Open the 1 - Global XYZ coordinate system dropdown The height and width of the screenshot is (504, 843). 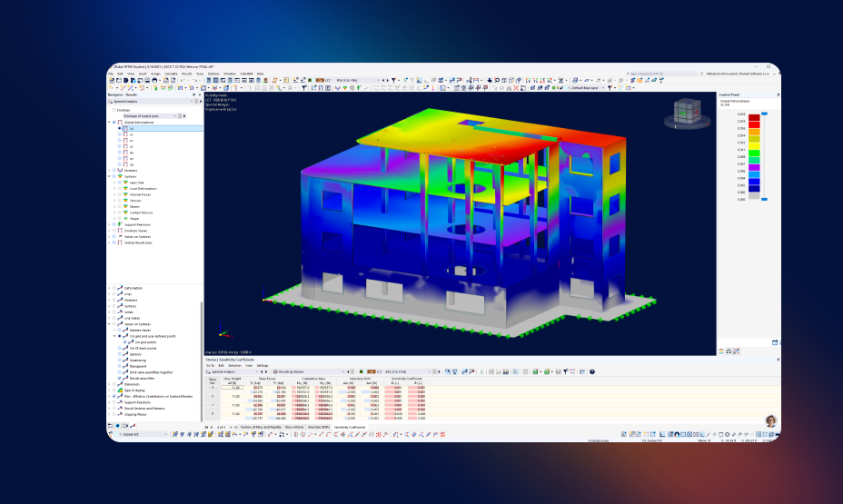pyautogui.click(x=141, y=434)
